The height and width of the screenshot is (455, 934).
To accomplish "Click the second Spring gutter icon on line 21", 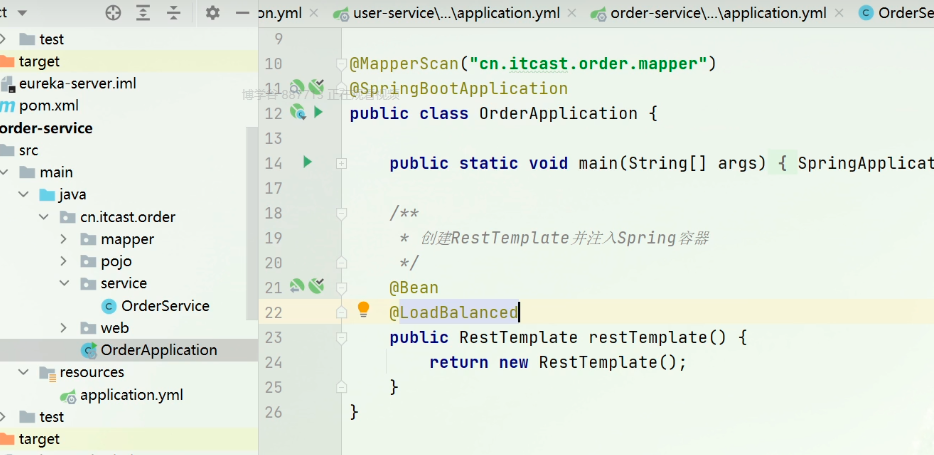I will click(x=316, y=286).
